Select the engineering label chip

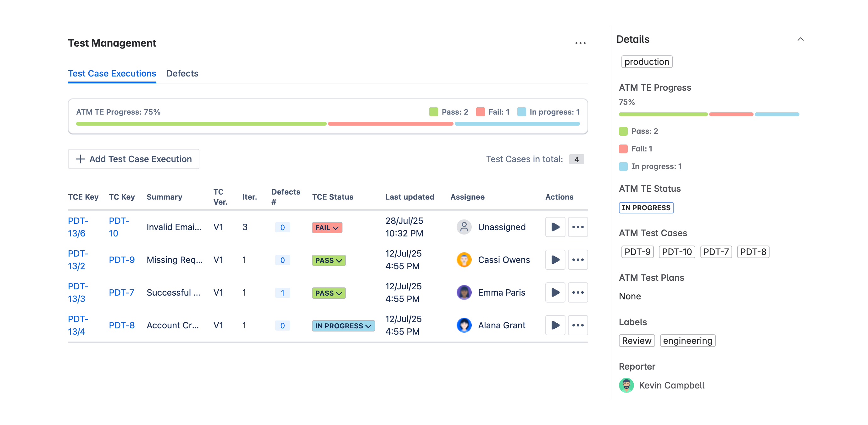pos(687,340)
